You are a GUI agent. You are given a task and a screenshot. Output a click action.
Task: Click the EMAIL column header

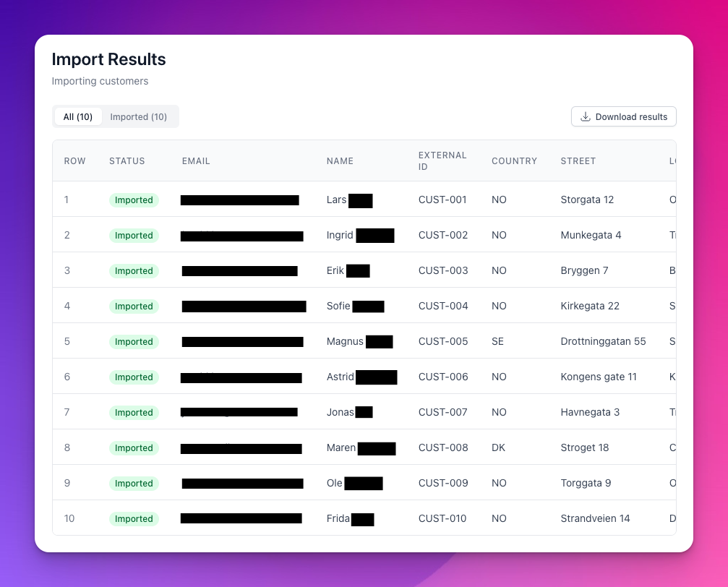click(196, 160)
